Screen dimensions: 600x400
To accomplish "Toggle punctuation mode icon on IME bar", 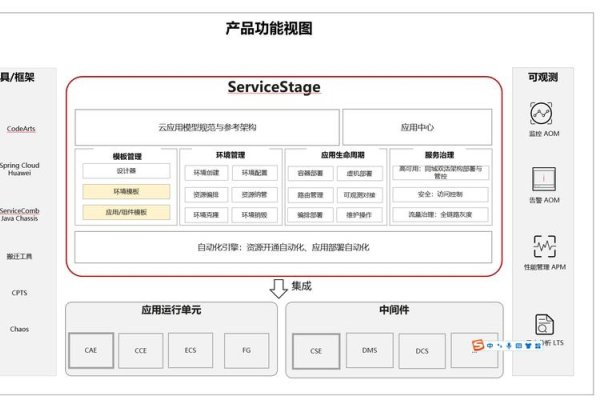I will click(500, 346).
